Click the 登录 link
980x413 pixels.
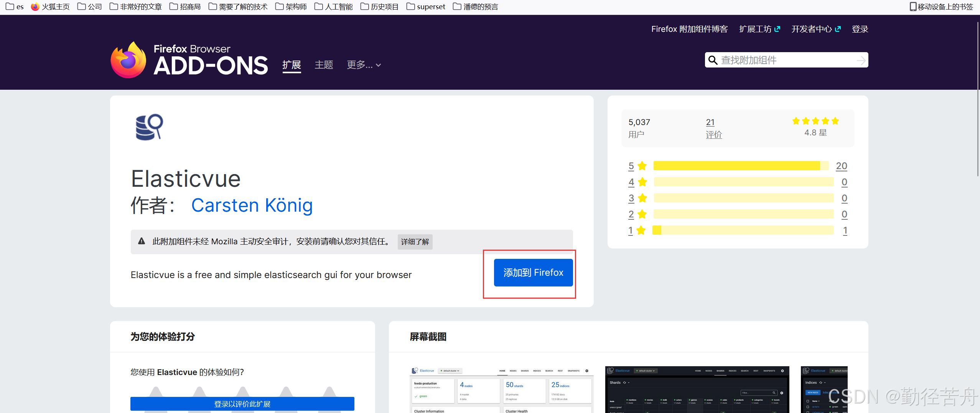click(x=860, y=29)
